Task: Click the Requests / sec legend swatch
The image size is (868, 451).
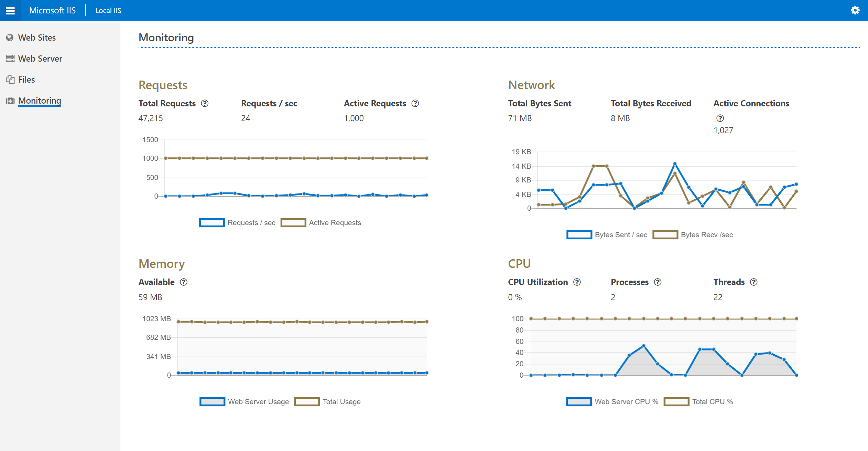Action: pyautogui.click(x=212, y=222)
